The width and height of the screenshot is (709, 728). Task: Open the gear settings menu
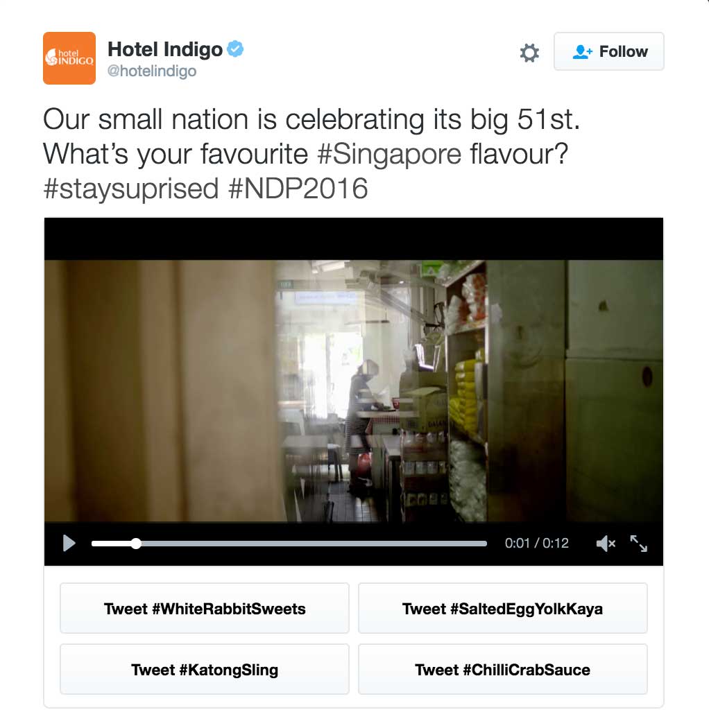tap(529, 53)
